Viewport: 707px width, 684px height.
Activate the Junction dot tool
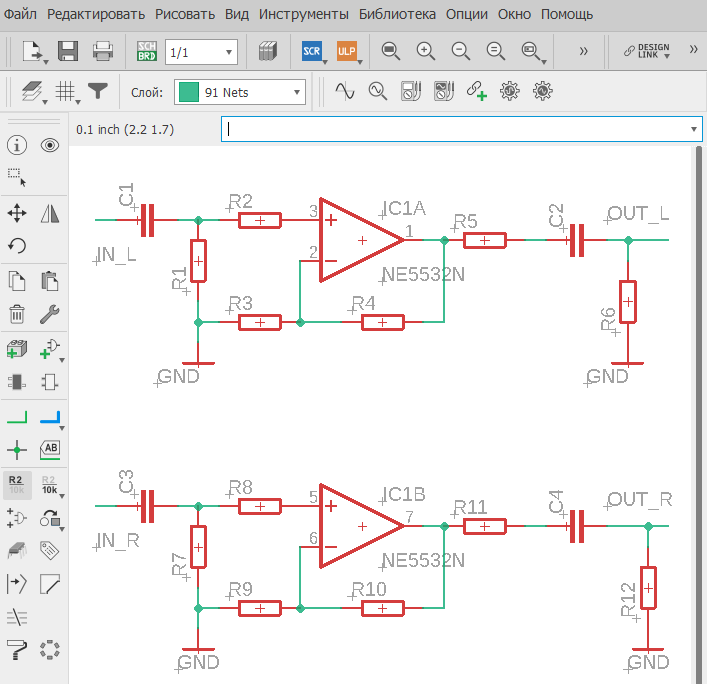[17, 450]
